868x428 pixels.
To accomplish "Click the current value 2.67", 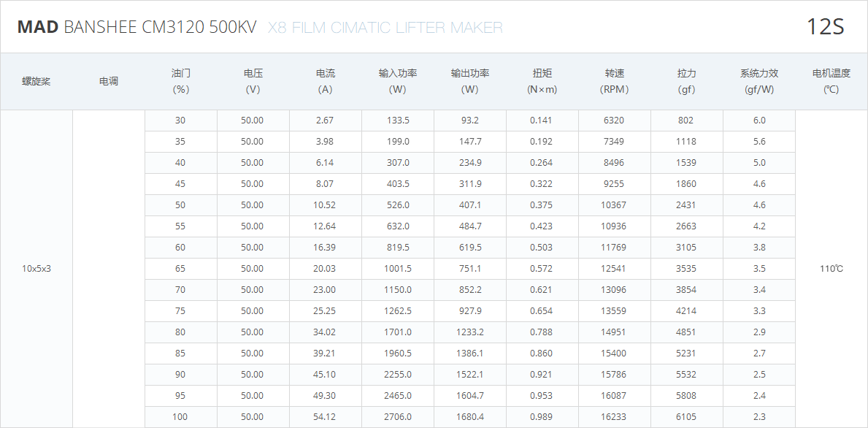I will pos(325,121).
